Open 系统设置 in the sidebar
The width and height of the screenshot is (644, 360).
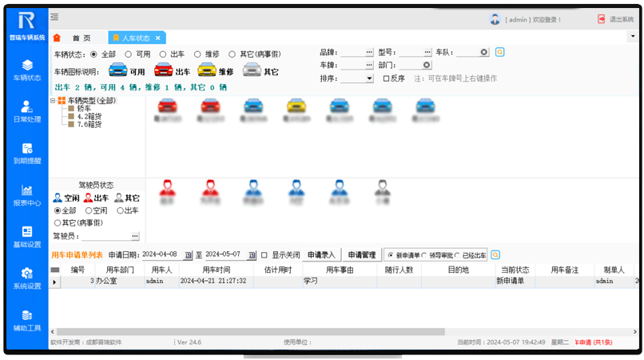[27, 278]
